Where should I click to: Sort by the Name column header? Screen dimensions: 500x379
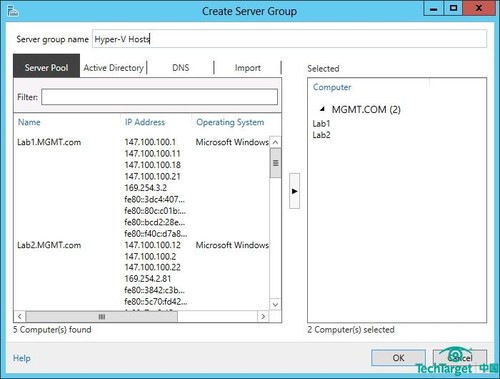pos(29,122)
